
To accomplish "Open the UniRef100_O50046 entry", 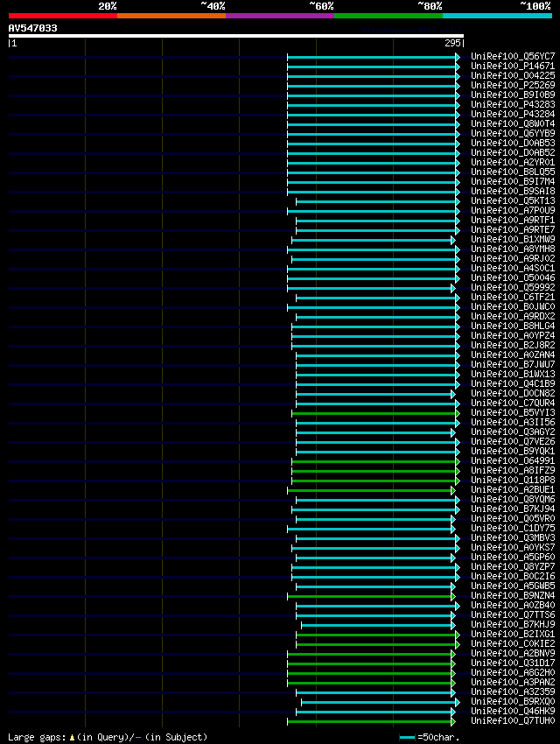I will click(513, 277).
